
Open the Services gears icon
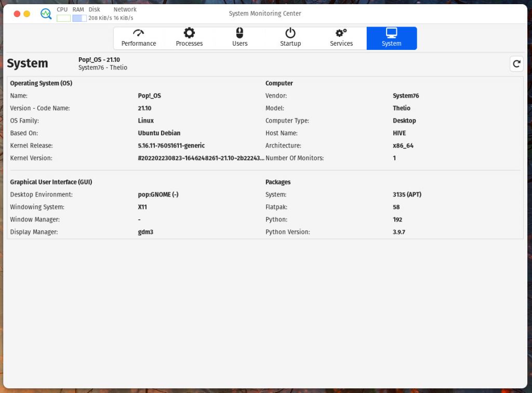tap(341, 32)
